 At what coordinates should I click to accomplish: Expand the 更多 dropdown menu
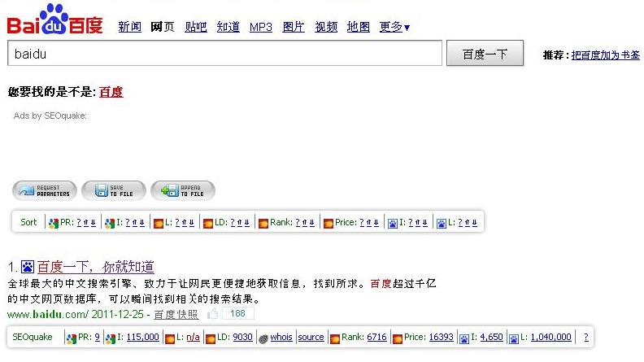click(394, 27)
